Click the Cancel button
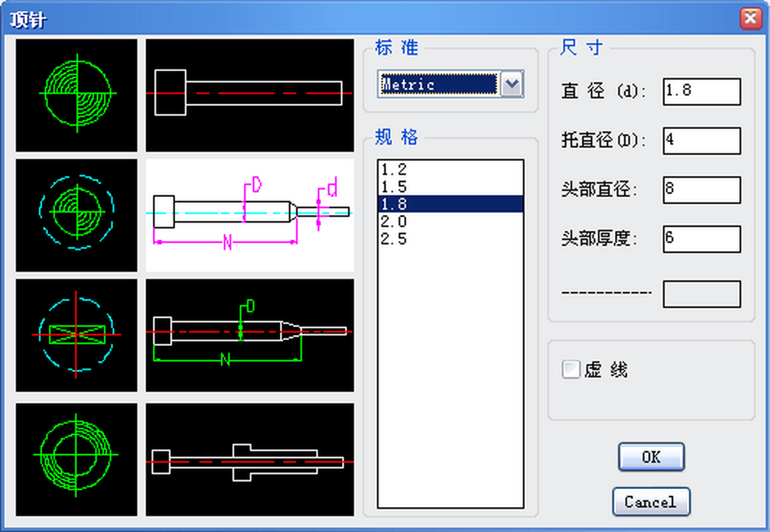Image resolution: width=770 pixels, height=532 pixels. 651,501
